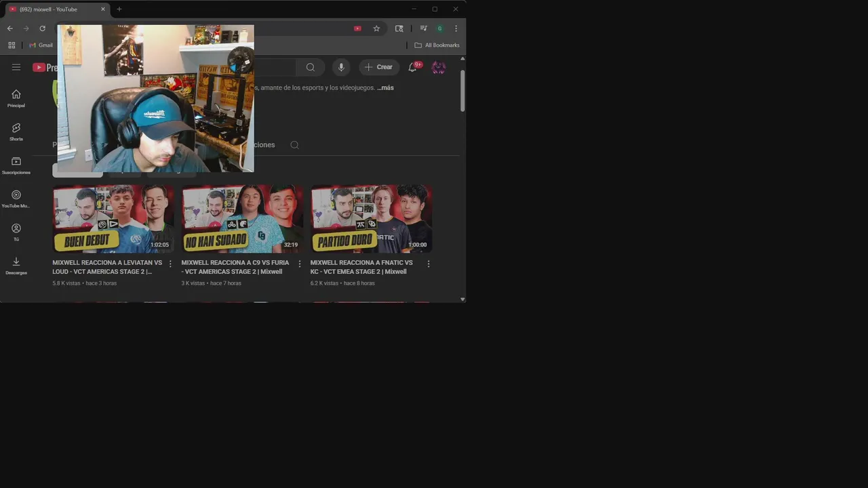Screen dimensions: 868x488
Task: Click scrollbar down arrow
Action: pos(462,299)
